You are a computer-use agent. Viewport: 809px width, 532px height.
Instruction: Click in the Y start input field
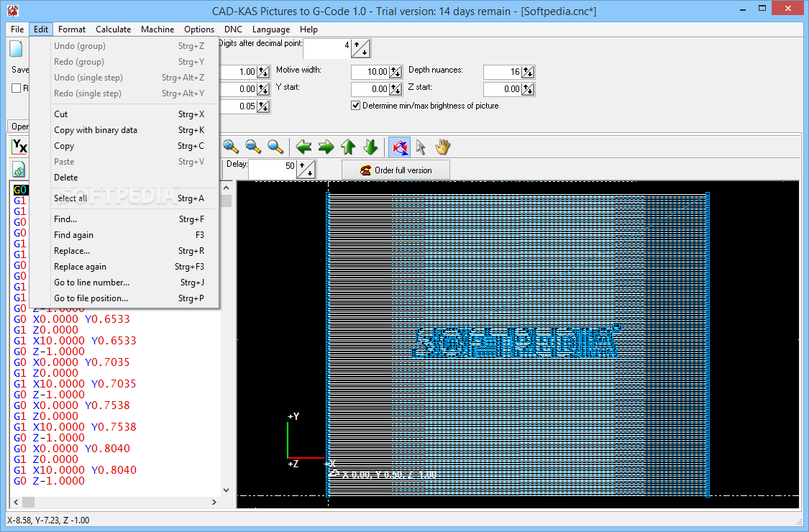click(370, 89)
